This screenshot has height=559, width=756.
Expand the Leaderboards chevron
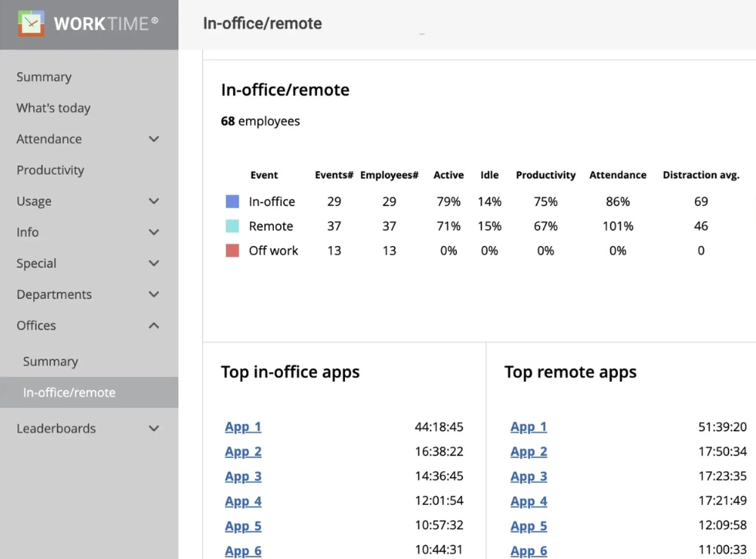(154, 429)
